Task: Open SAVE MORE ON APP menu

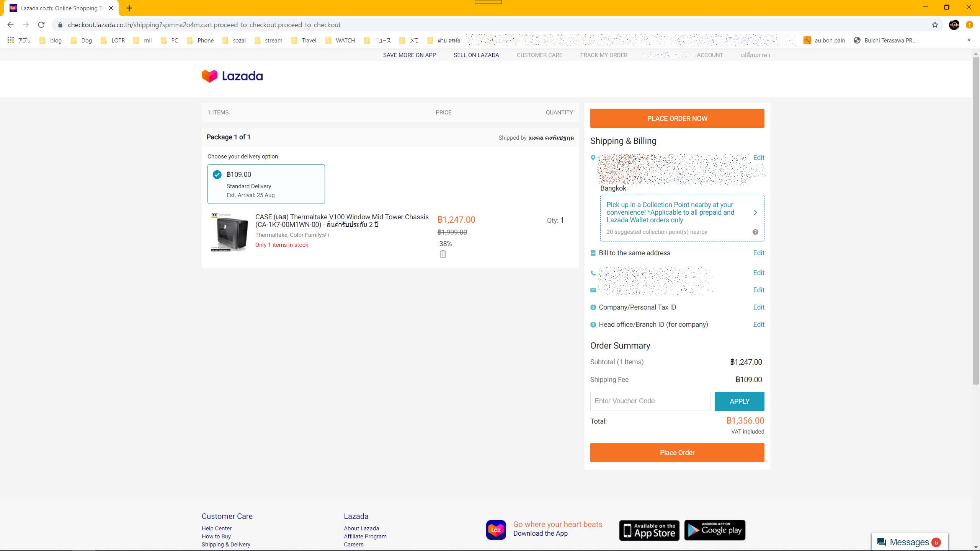Action: 410,55
